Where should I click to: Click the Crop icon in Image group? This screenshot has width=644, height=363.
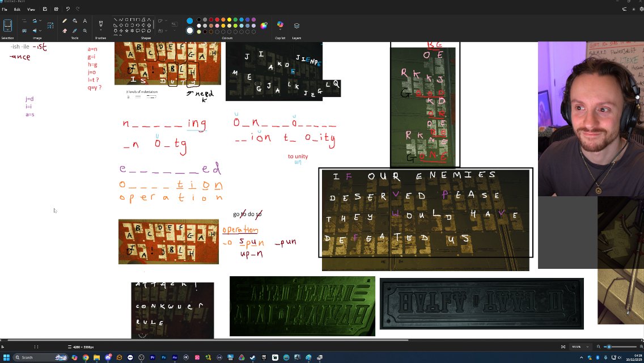point(24,21)
